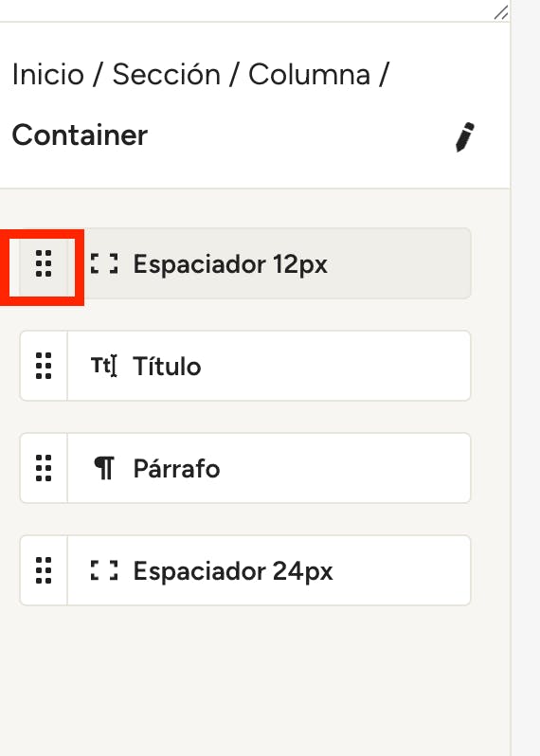Click the pencil edit icon beside Container
This screenshot has height=756, width=540.
[465, 137]
